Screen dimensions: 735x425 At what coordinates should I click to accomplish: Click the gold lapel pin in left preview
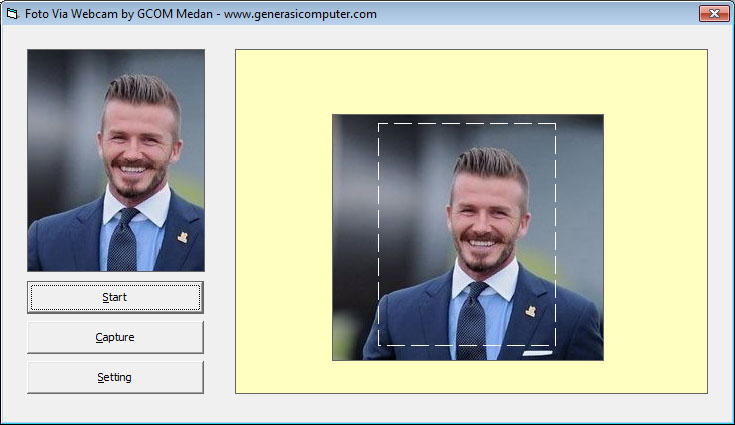(x=182, y=237)
